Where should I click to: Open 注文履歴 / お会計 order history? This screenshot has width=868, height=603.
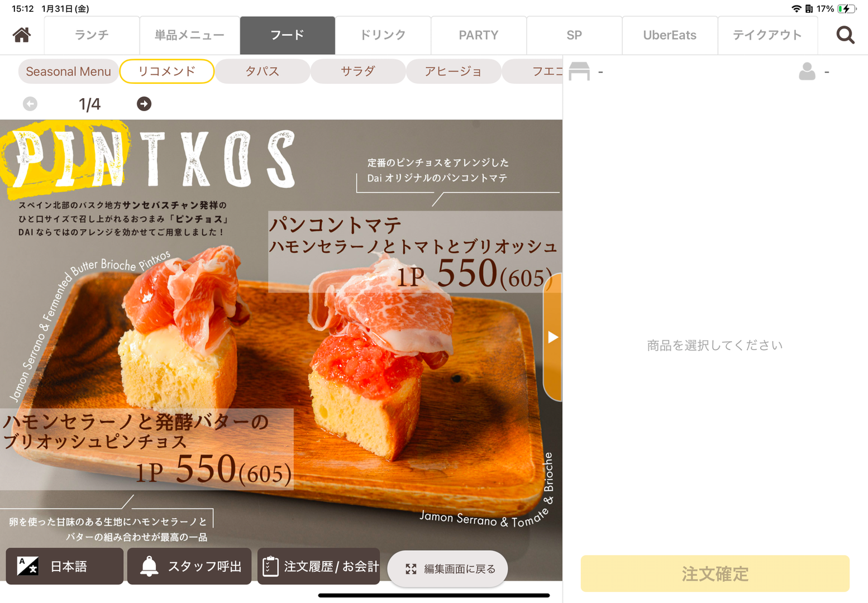pyautogui.click(x=319, y=566)
